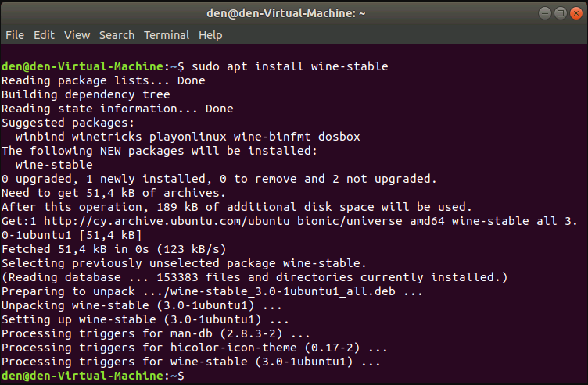The image size is (588, 385).
Task: Click the den@den-Virtual-Machine window title
Action: coord(293,13)
